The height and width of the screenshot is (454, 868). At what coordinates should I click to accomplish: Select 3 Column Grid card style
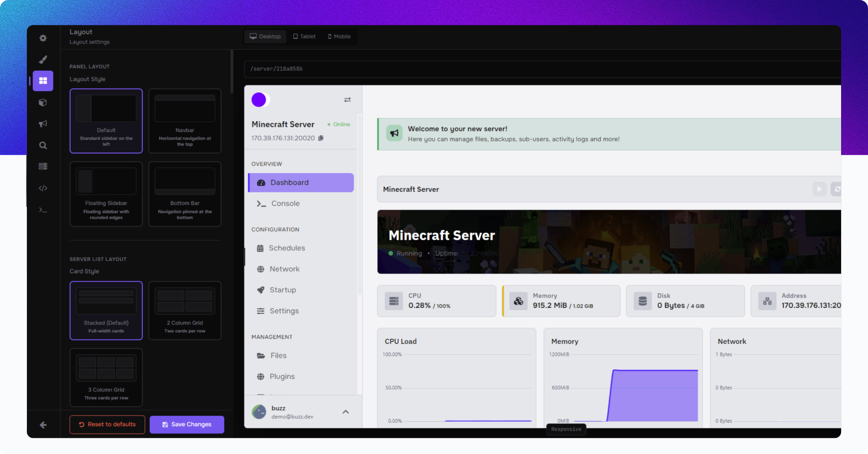[106, 377]
